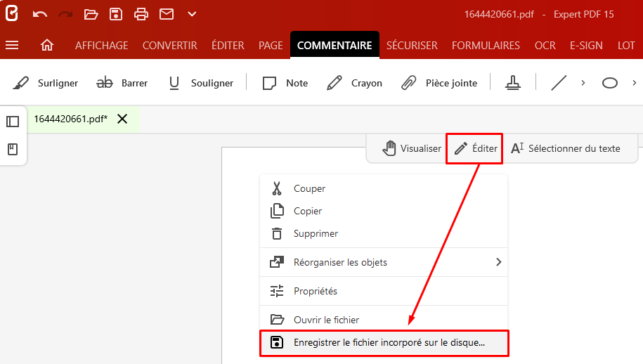The image size is (643, 364).
Task: Print the document with the printer icon
Action: click(x=141, y=14)
